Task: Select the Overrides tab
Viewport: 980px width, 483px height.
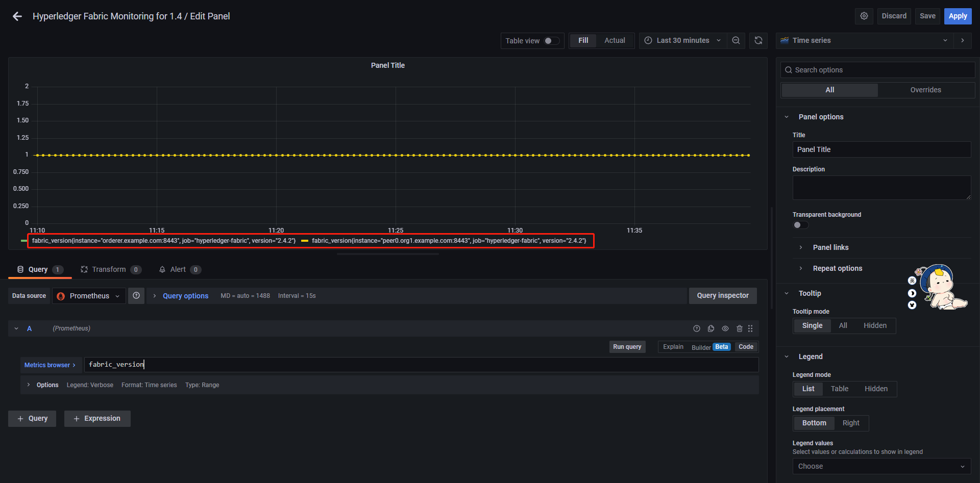Action: pos(925,90)
